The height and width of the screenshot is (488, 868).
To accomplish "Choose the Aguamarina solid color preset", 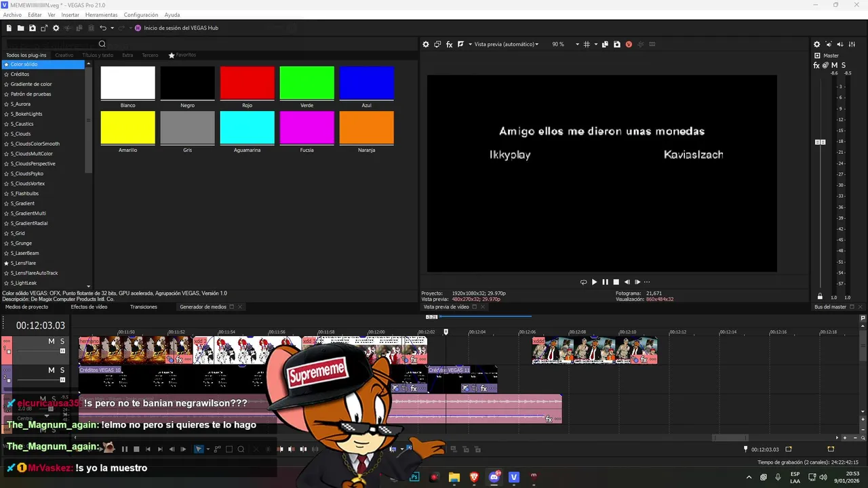I will click(247, 128).
